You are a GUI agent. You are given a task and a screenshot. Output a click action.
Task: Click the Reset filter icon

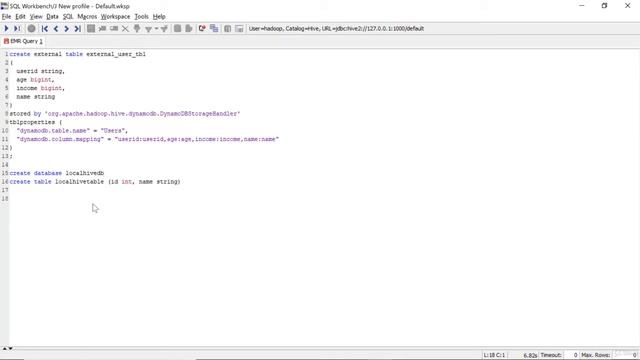[164, 29]
